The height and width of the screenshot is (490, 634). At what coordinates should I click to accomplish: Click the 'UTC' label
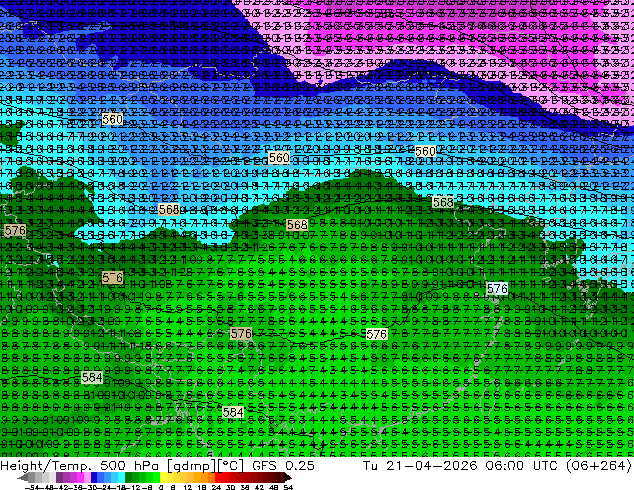(545, 466)
